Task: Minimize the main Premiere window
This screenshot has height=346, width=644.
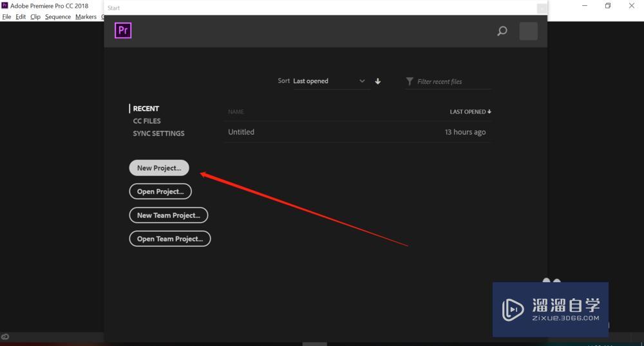Action: 585,6
